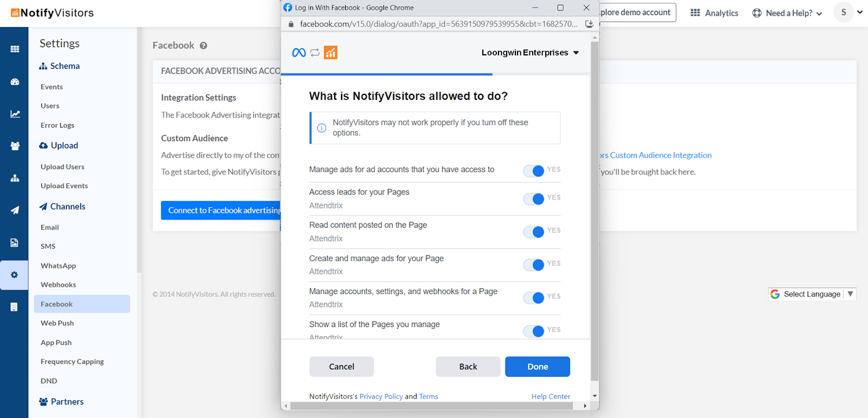Select App Push channel
The image size is (868, 418).
click(x=56, y=343)
